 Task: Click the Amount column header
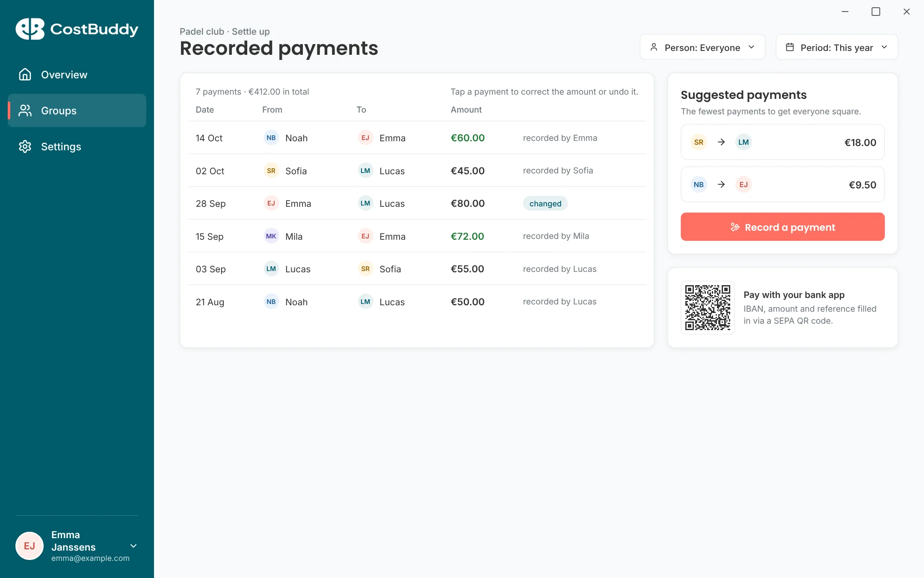tap(466, 110)
